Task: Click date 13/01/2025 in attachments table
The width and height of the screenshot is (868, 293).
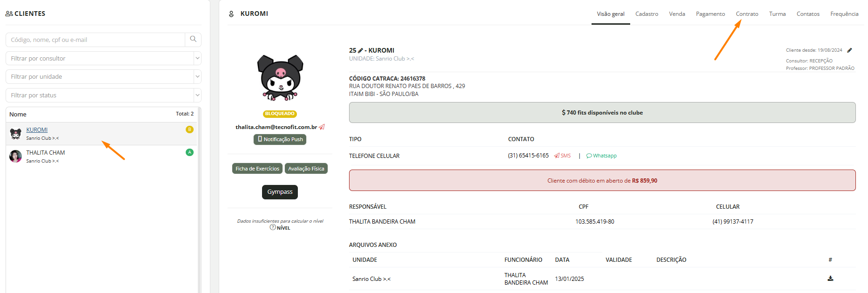Action: [569, 279]
